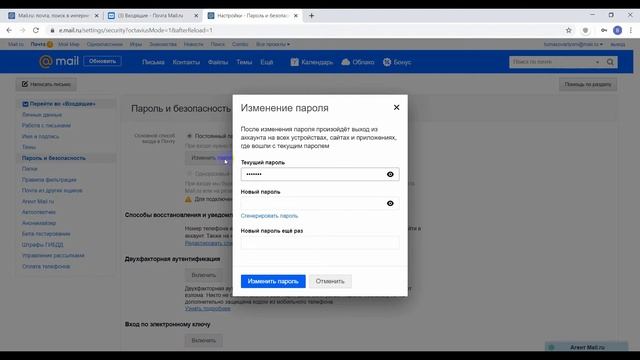Open the saved passwords key icon
640x360 pixels.
click(604, 30)
